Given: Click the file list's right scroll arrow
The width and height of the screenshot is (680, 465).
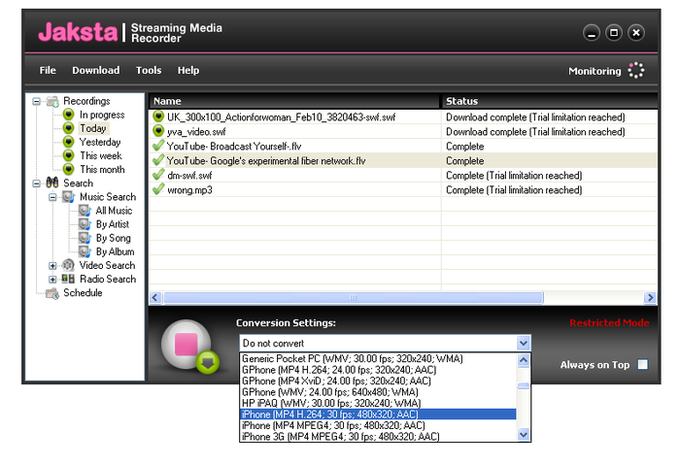Looking at the screenshot, I should pyautogui.click(x=650, y=298).
